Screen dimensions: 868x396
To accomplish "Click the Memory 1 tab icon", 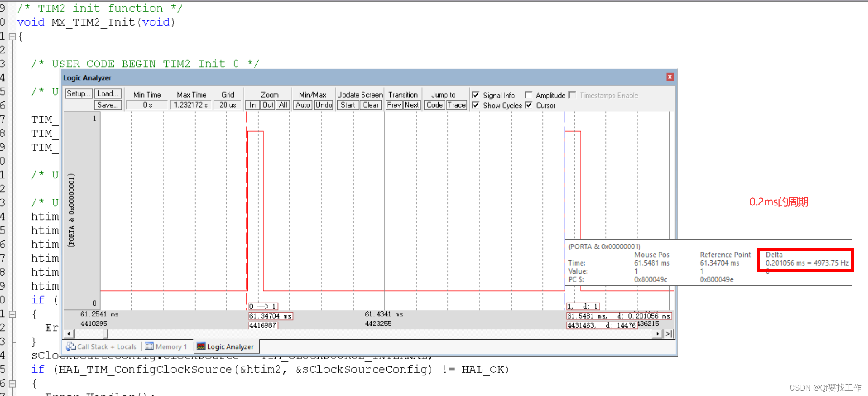I will tap(149, 346).
